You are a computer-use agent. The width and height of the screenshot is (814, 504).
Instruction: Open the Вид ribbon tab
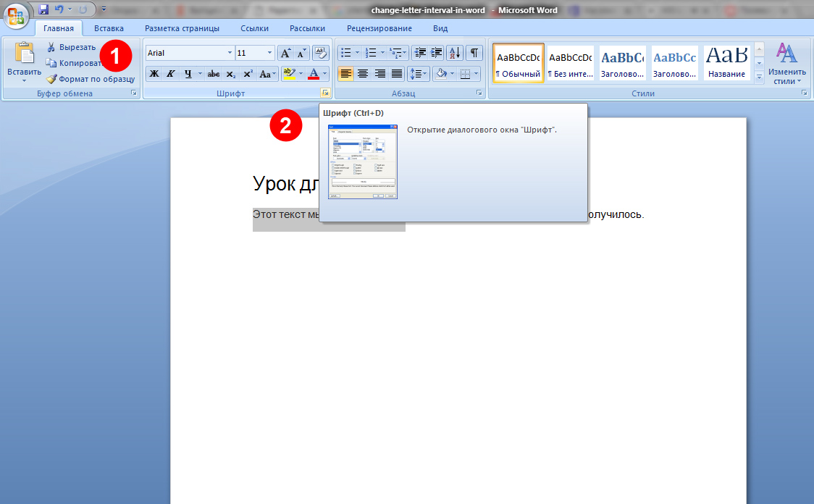pos(440,28)
